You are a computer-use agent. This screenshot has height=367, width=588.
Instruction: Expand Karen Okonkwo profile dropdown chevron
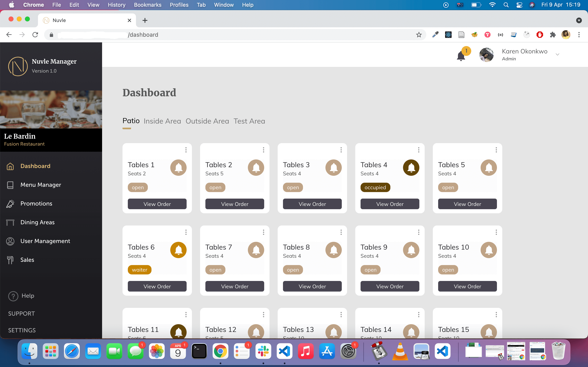pos(557,54)
